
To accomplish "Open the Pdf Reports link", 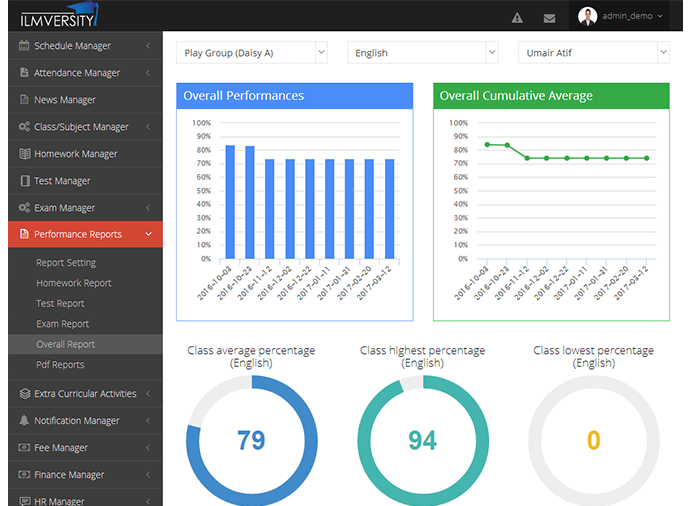I will point(60,365).
